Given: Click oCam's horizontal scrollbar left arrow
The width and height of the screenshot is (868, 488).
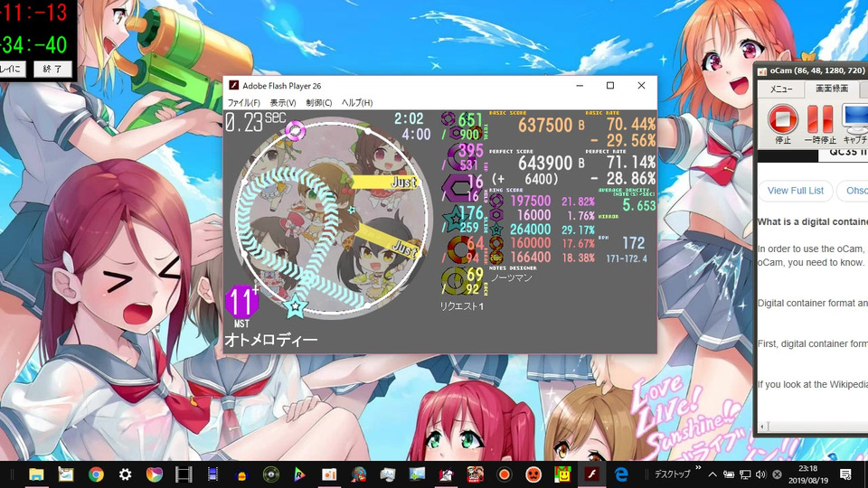Looking at the screenshot, I should pos(762,426).
